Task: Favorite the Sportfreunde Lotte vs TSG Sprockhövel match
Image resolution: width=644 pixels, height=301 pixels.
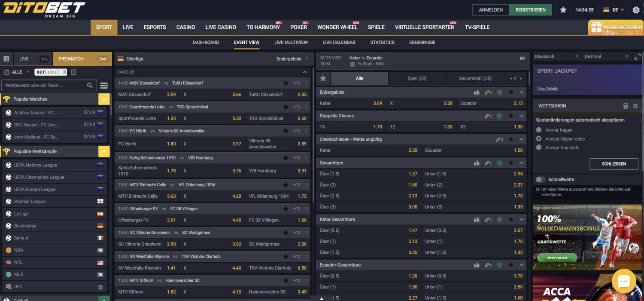Action: point(286,107)
